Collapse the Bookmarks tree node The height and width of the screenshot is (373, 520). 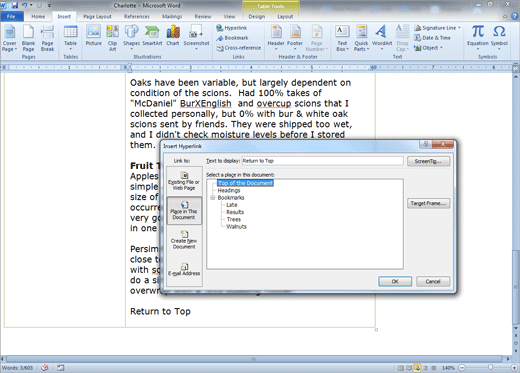tap(213, 198)
